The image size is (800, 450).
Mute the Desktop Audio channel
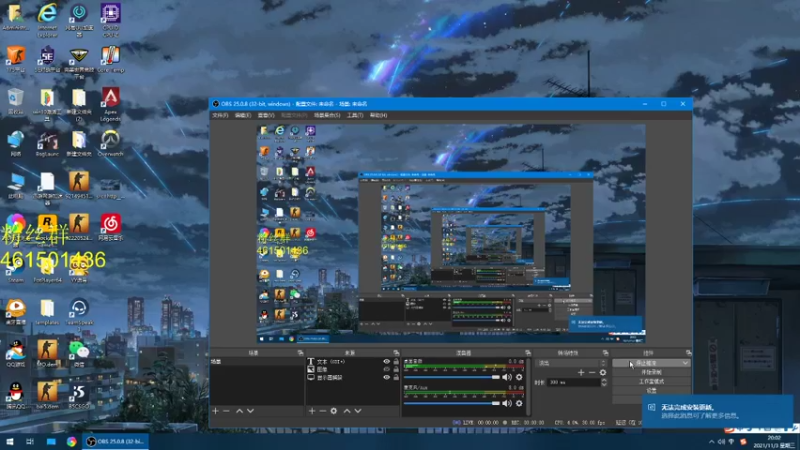(507, 377)
